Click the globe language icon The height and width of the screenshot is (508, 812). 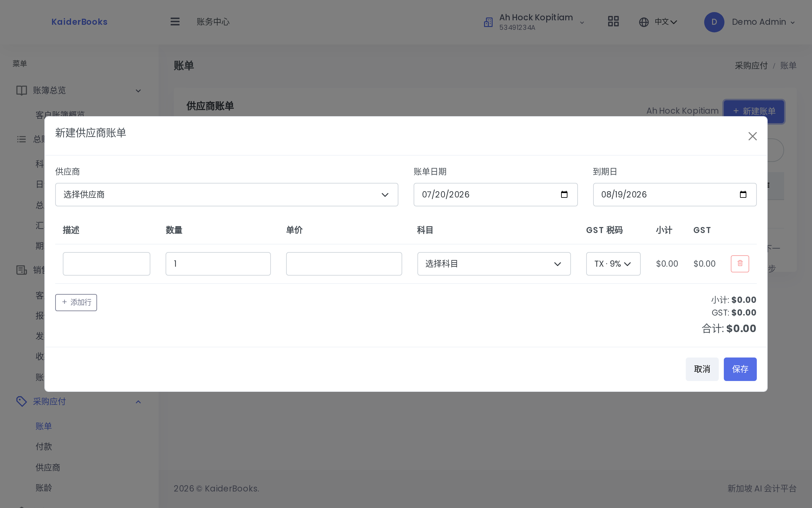coord(644,22)
